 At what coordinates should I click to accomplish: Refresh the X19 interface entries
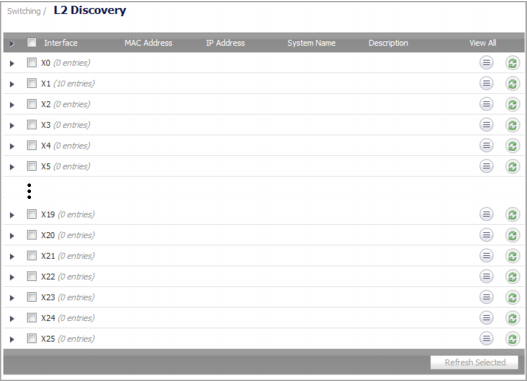click(x=512, y=215)
